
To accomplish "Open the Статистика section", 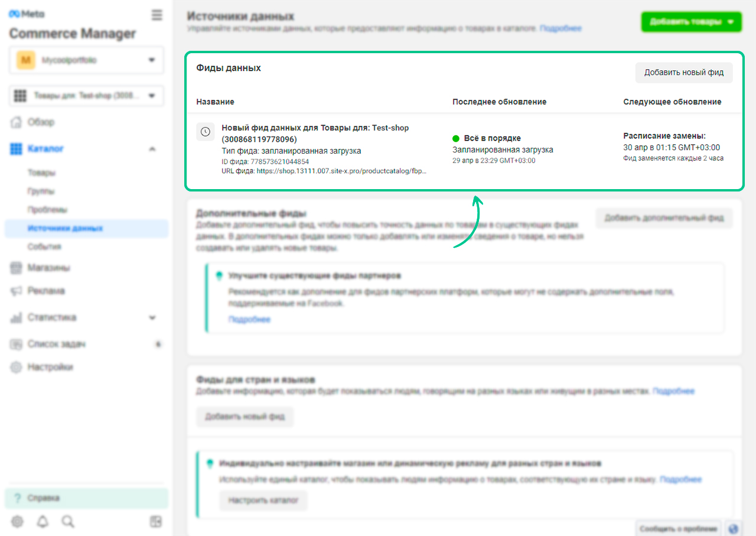I will [x=51, y=317].
